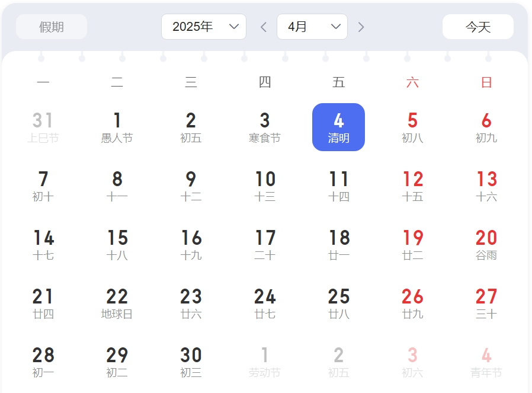The width and height of the screenshot is (532, 393).
Task: Click April 23 廿六
Action: click(191, 303)
